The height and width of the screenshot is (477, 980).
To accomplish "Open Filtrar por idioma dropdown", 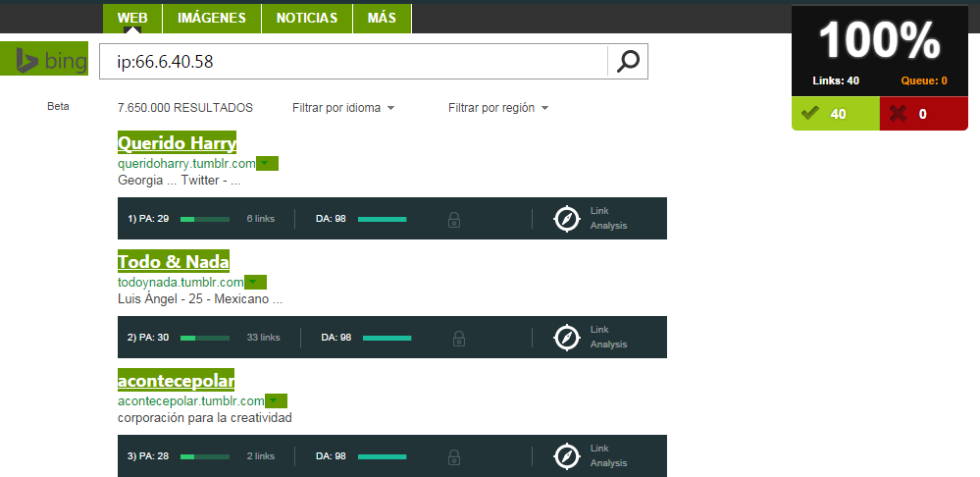I will [343, 108].
